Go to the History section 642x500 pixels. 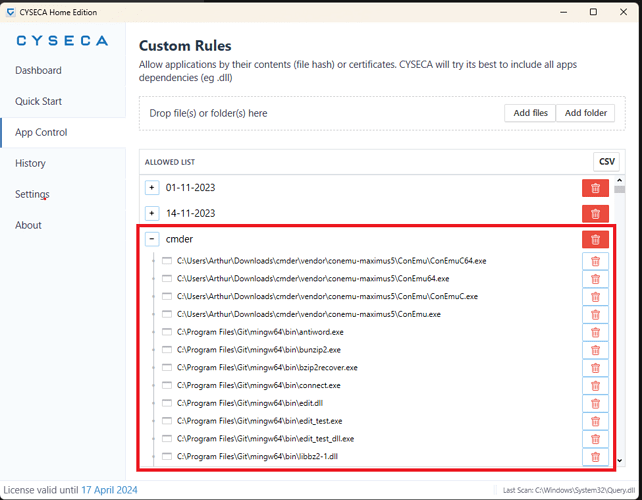30,163
